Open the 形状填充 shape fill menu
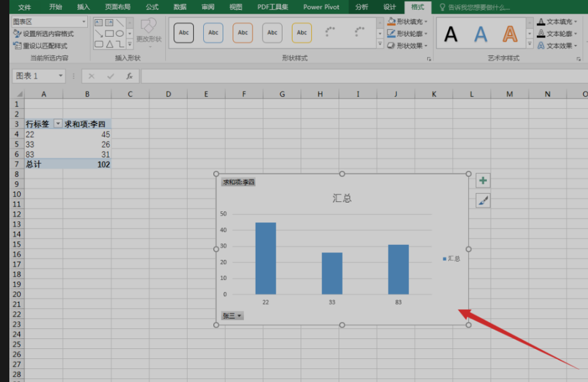This screenshot has height=382, width=588. pos(408,22)
